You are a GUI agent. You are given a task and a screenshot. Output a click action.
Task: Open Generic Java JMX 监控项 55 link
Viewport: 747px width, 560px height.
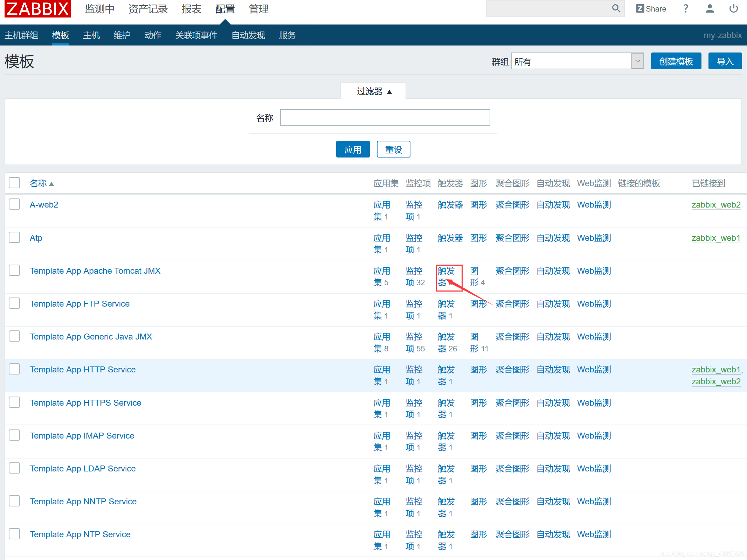[x=415, y=343]
